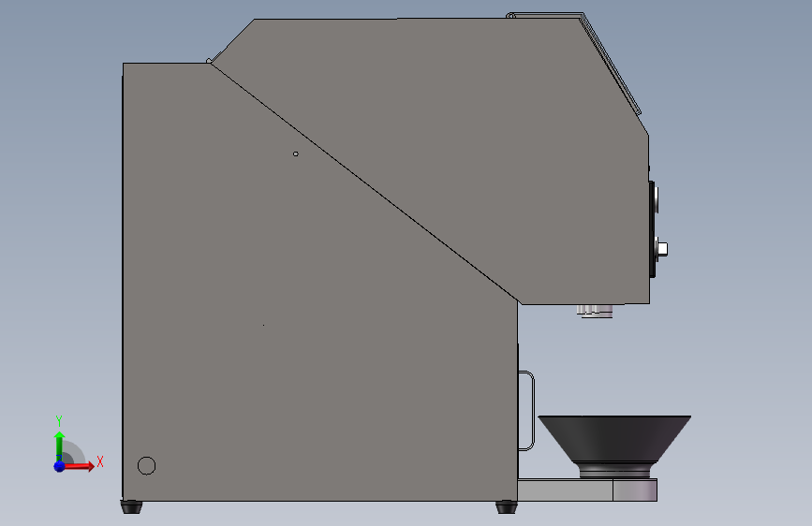
Task: Select the base tray under the funnel
Action: 587,489
